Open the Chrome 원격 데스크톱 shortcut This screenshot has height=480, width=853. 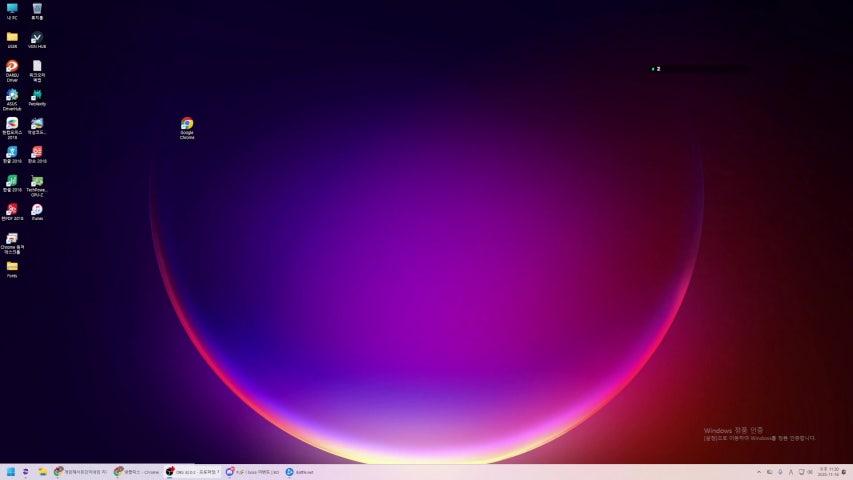point(12,239)
